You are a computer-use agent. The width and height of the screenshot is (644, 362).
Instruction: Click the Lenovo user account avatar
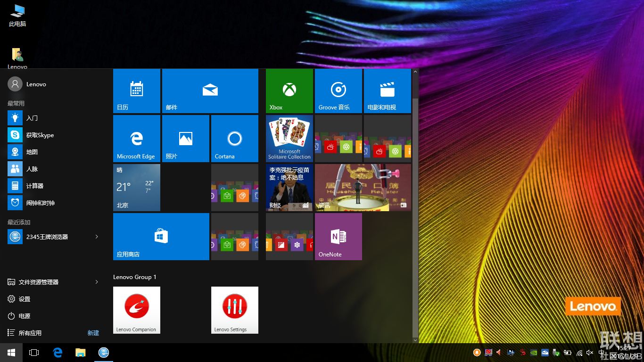15,84
